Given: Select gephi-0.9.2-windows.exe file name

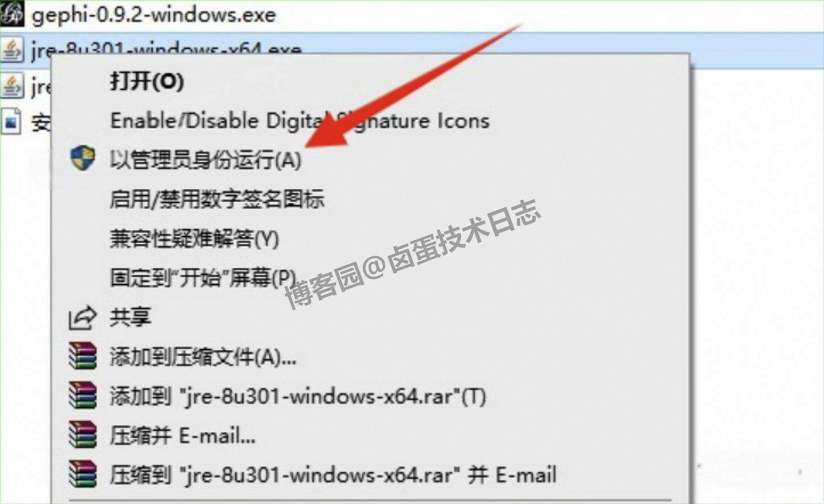Looking at the screenshot, I should click(x=154, y=14).
